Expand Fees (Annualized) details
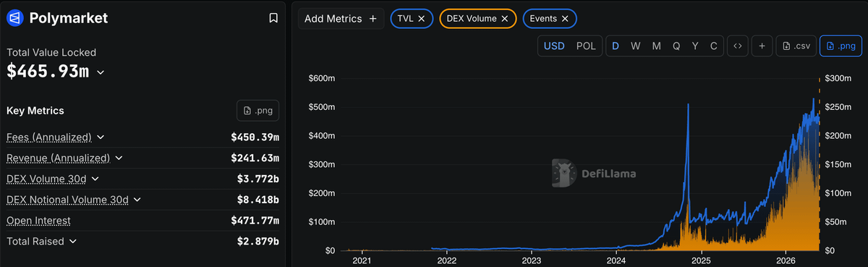 point(101,137)
